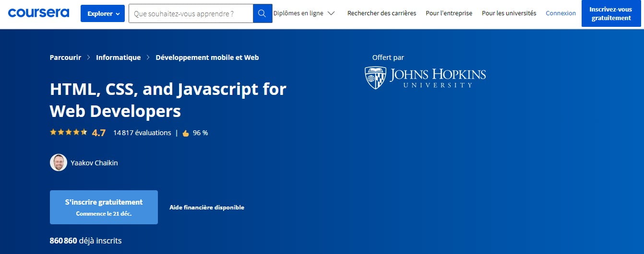644x254 pixels.
Task: Open the Explorer dropdown button
Action: coord(103,13)
